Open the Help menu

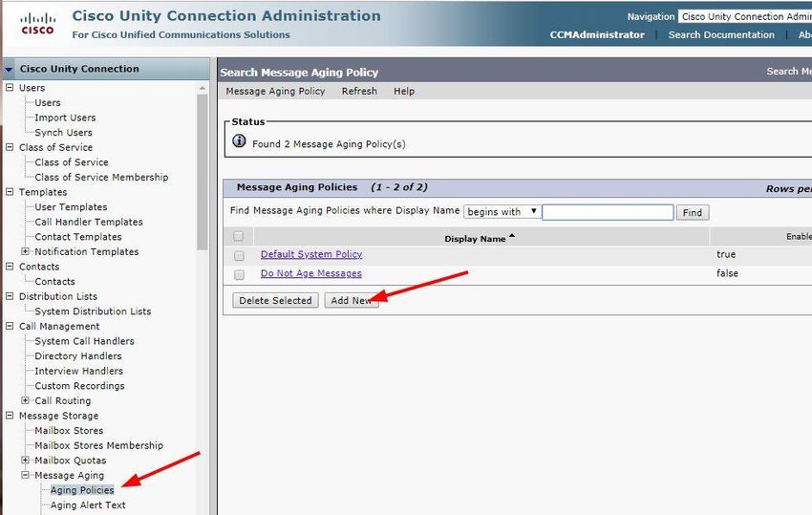pos(404,91)
